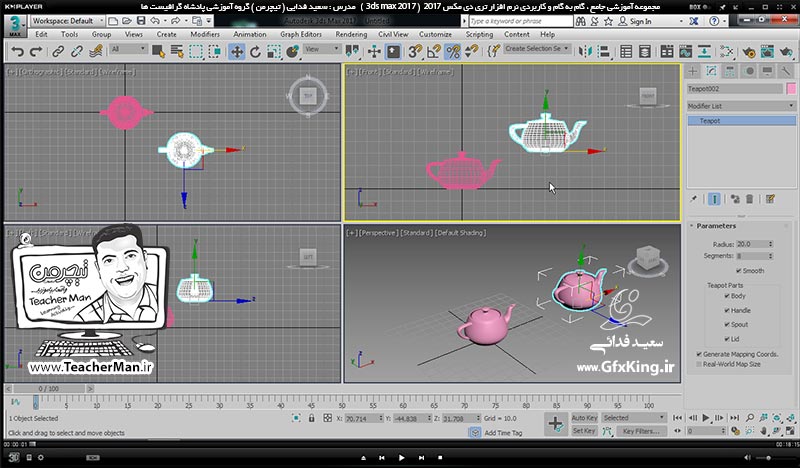The height and width of the screenshot is (468, 800).
Task: Toggle the Percent Snap button
Action: pyautogui.click(x=453, y=52)
